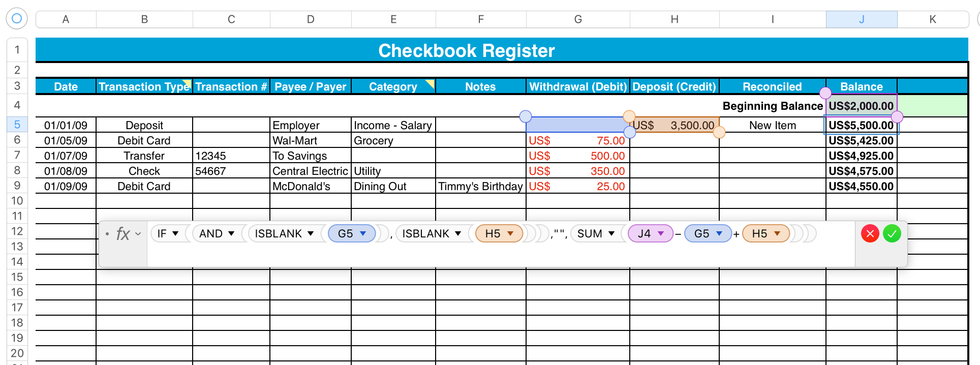This screenshot has height=365, width=980.
Task: Select the Utility category cell
Action: 393,171
